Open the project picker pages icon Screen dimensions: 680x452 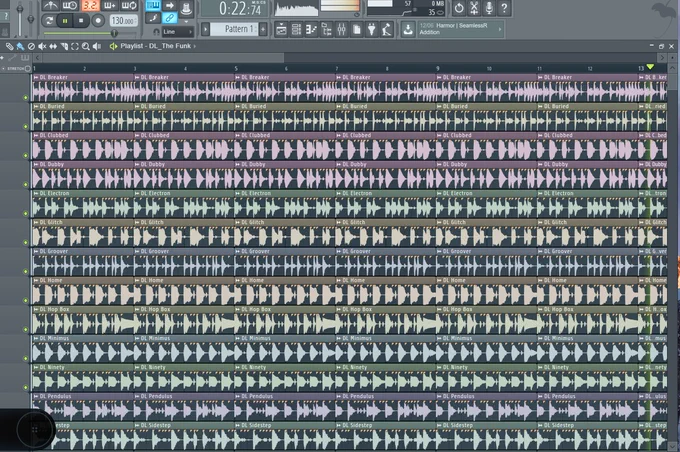click(356, 29)
